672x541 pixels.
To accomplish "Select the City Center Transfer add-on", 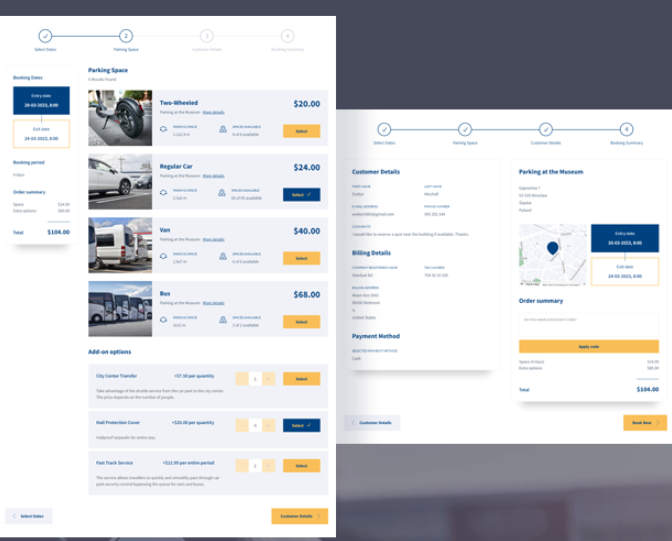I will pyautogui.click(x=301, y=379).
